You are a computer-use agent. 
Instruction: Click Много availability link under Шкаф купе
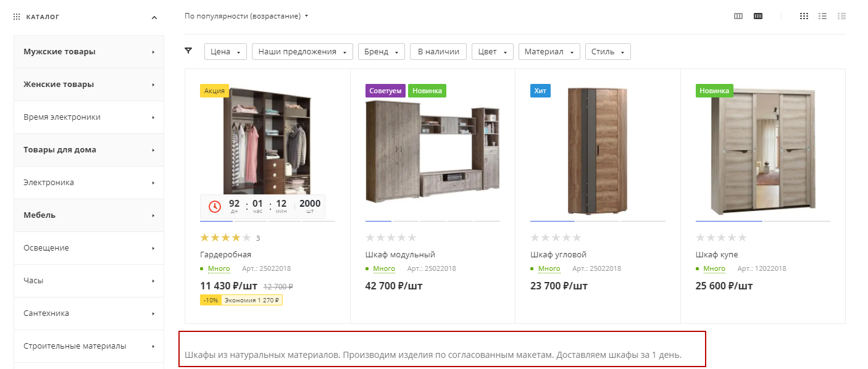(x=714, y=268)
